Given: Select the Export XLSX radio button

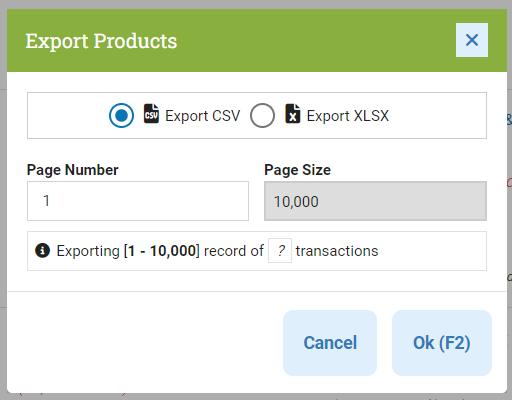Looking at the screenshot, I should [x=262, y=116].
